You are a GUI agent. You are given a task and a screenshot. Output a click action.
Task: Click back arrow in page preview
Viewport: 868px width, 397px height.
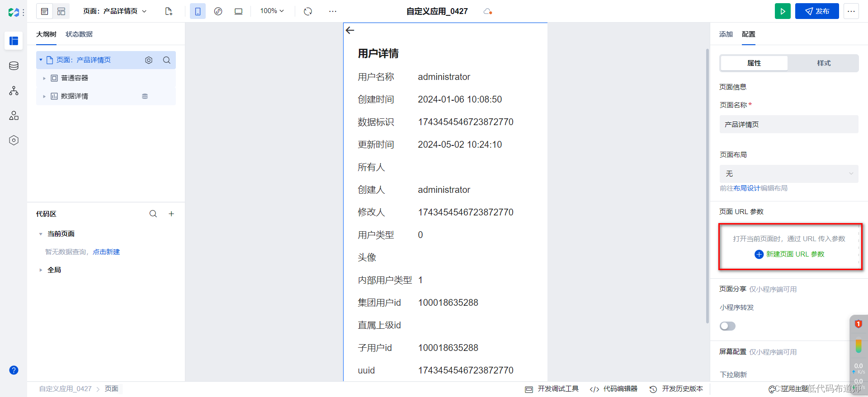click(x=350, y=30)
